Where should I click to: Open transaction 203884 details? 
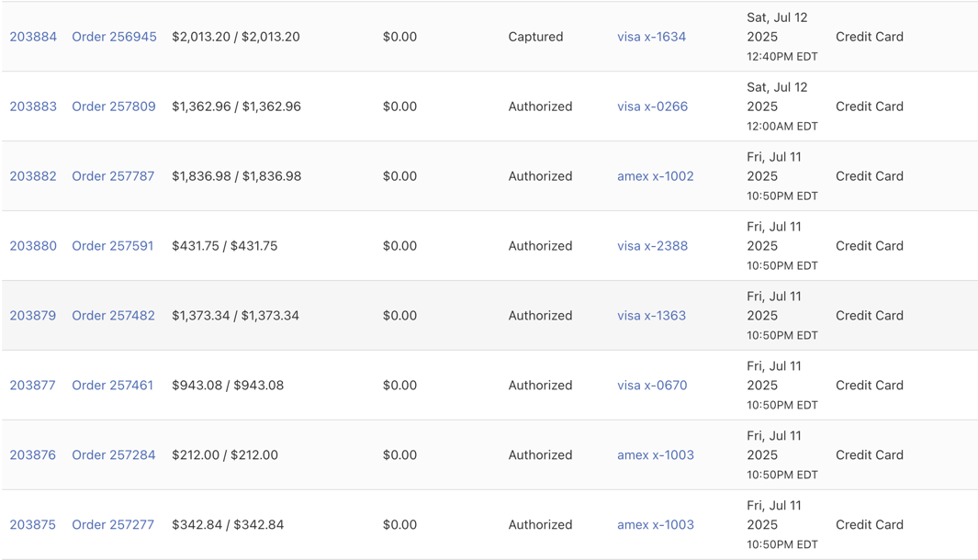[33, 37]
